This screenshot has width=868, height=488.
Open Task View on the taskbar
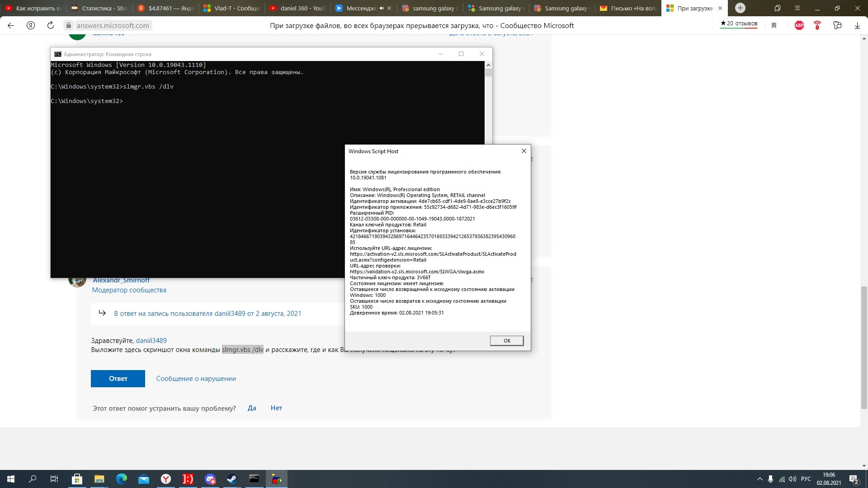coord(54,479)
